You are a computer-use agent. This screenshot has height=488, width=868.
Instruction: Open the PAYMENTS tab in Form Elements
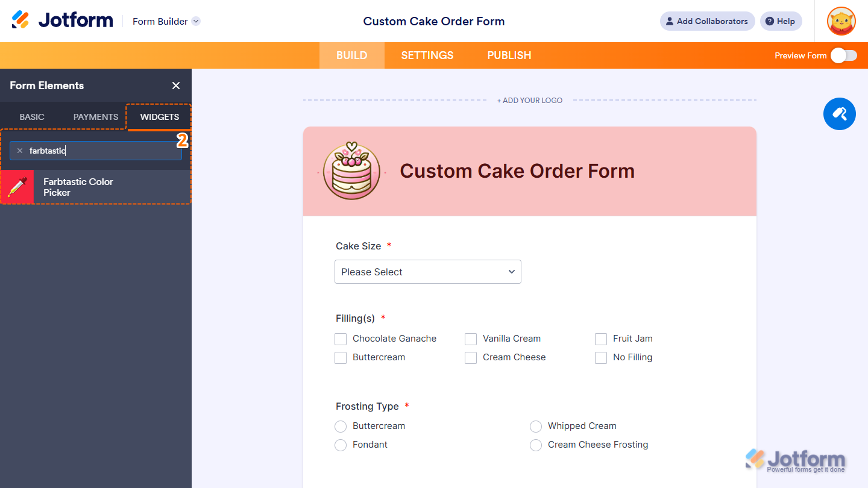94,117
